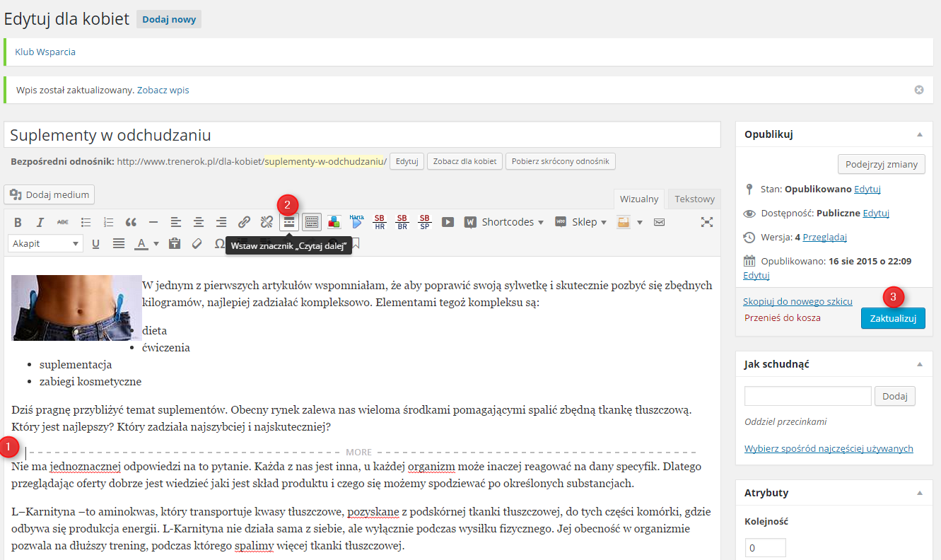Apply strikethrough formatting (ABC icon)

point(63,222)
